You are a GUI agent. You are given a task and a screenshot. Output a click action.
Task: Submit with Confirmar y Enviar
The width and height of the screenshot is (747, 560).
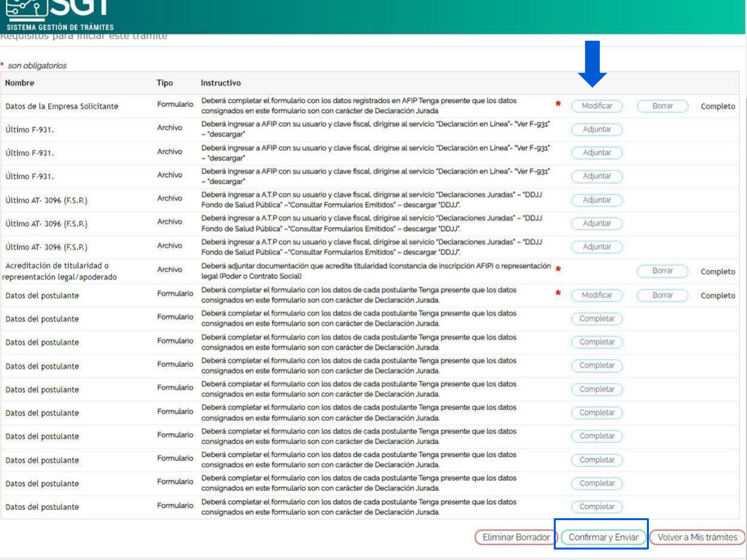pyautogui.click(x=603, y=538)
